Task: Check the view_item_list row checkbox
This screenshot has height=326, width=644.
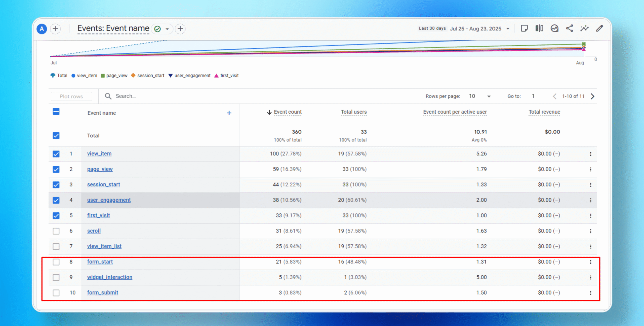Action: click(56, 246)
